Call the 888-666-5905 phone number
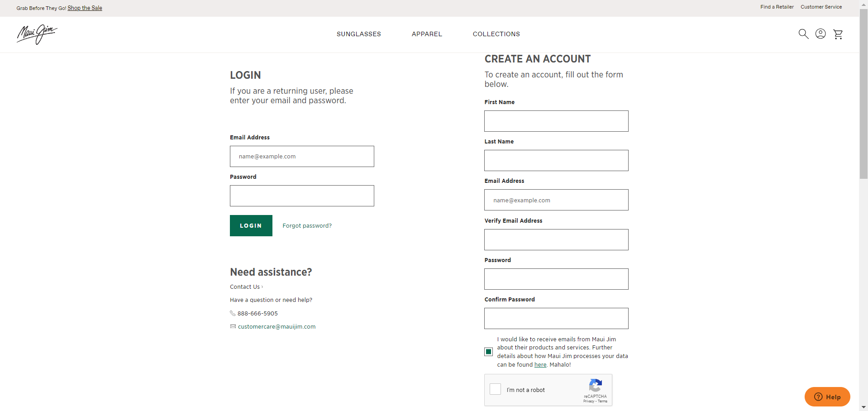Screen dimensions: 868x411 pyautogui.click(x=258, y=313)
